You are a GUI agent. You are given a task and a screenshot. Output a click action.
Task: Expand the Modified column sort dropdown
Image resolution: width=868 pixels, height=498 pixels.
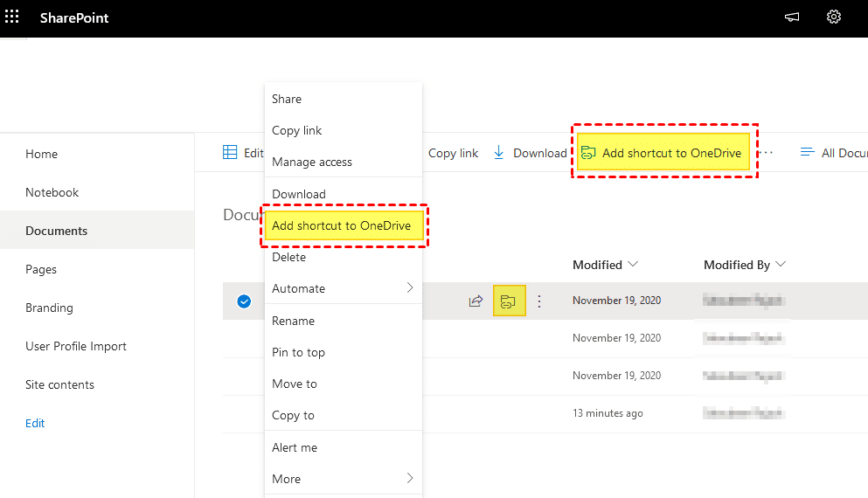coord(633,265)
